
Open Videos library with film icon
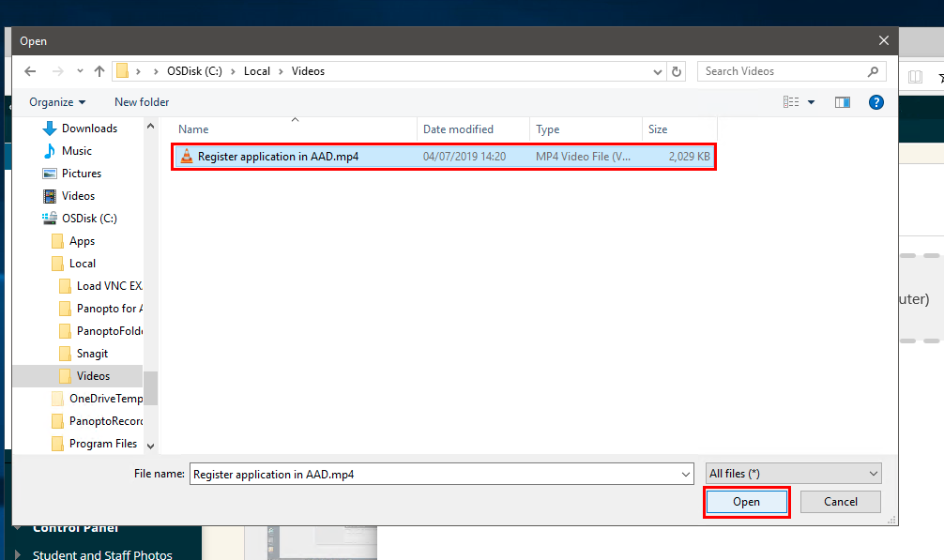(x=78, y=196)
